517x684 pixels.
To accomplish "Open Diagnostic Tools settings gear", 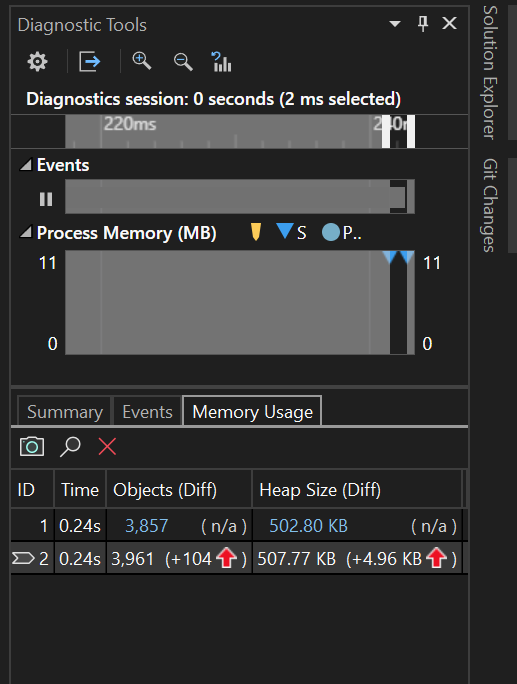I will point(37,62).
